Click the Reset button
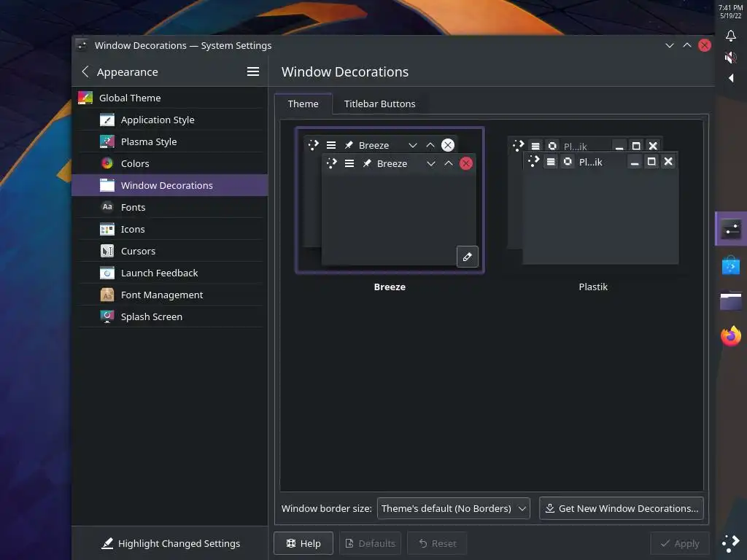The height and width of the screenshot is (560, 747). coord(438,544)
